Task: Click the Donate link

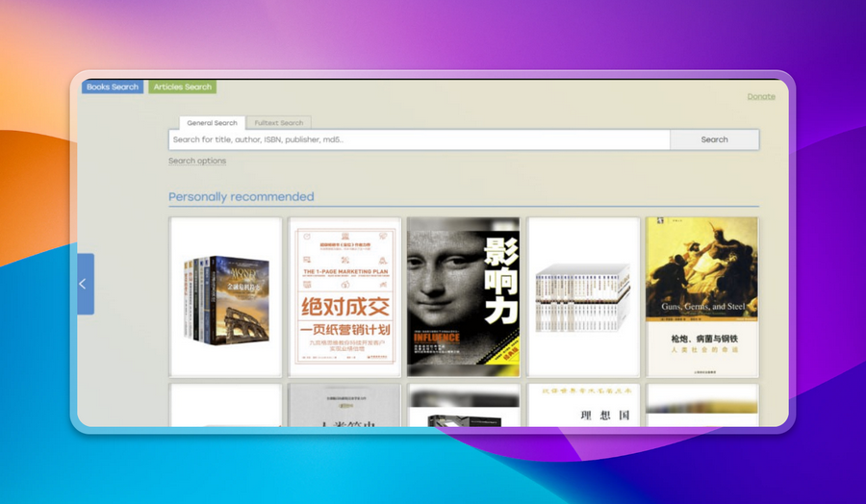Action: pos(760,96)
